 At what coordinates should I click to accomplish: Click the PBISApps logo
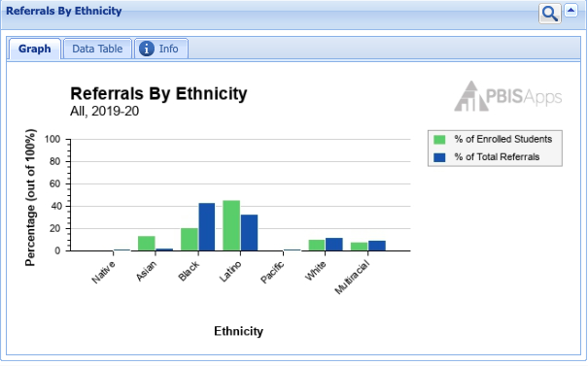click(507, 96)
